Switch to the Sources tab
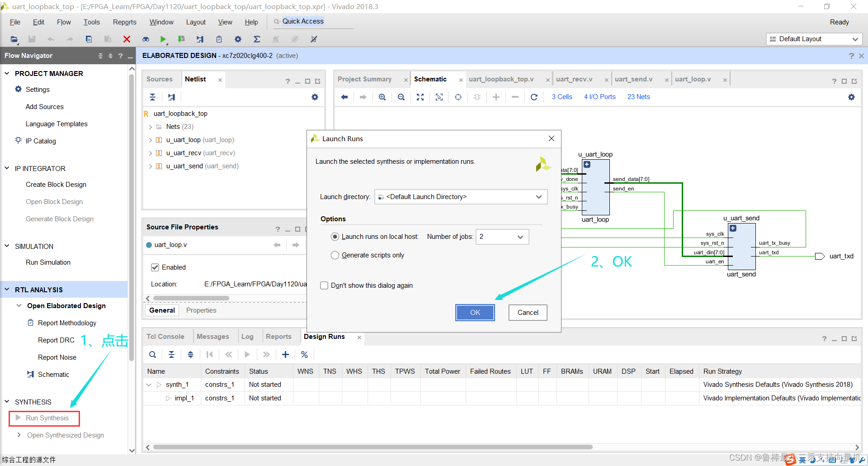The image size is (868, 466). 160,79
